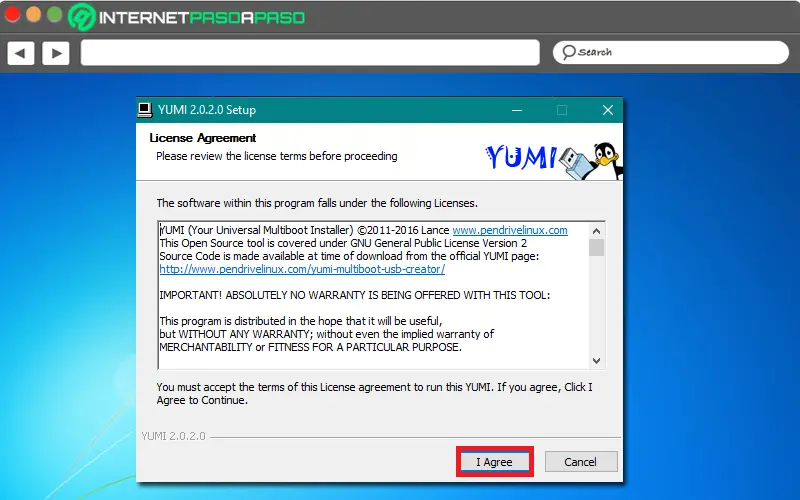Go back with the browser left arrow
The width and height of the screenshot is (800, 500).
click(21, 53)
